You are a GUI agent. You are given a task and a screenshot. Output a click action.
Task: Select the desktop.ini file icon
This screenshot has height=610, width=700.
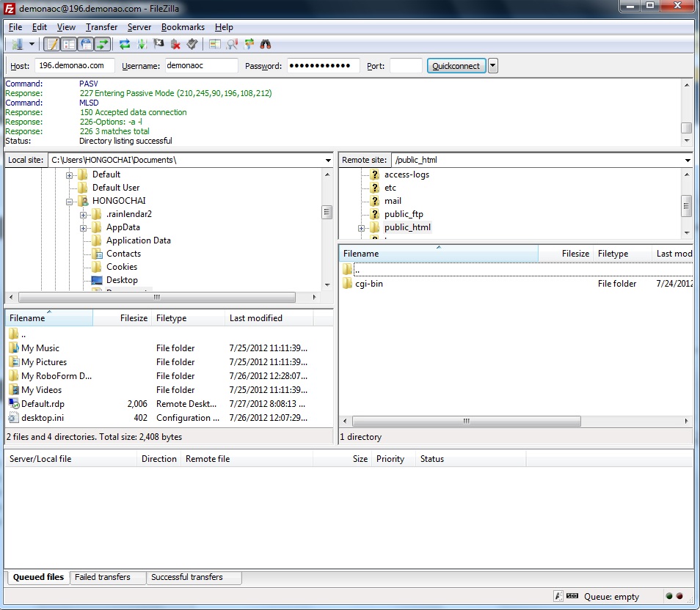14,418
